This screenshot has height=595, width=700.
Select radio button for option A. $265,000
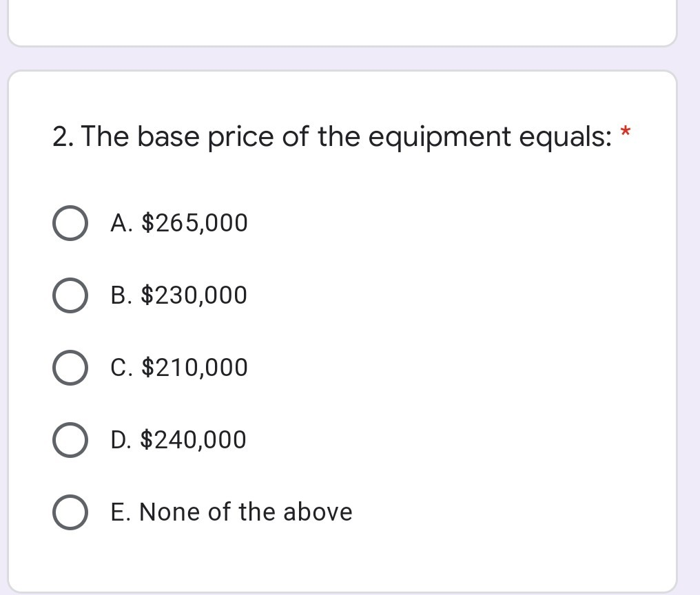tap(70, 222)
